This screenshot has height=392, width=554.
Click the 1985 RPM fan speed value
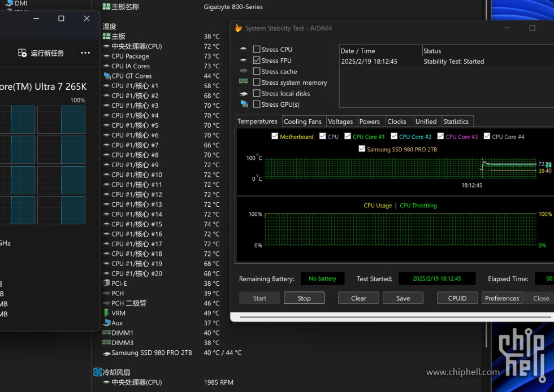[219, 382]
